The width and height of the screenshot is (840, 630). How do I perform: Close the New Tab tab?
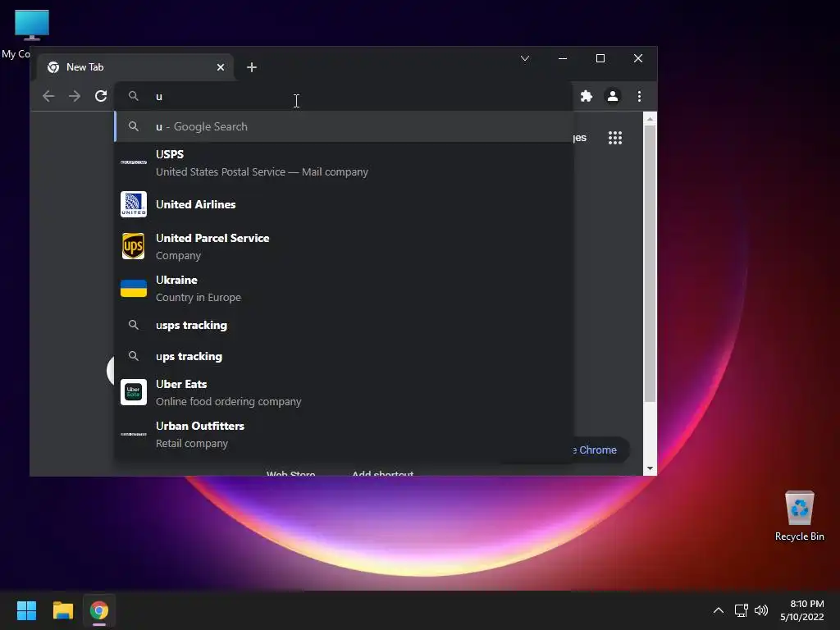tap(220, 67)
